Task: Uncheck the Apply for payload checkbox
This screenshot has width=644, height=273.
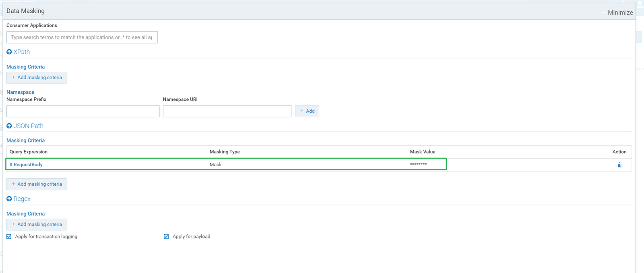Action: [x=166, y=237]
